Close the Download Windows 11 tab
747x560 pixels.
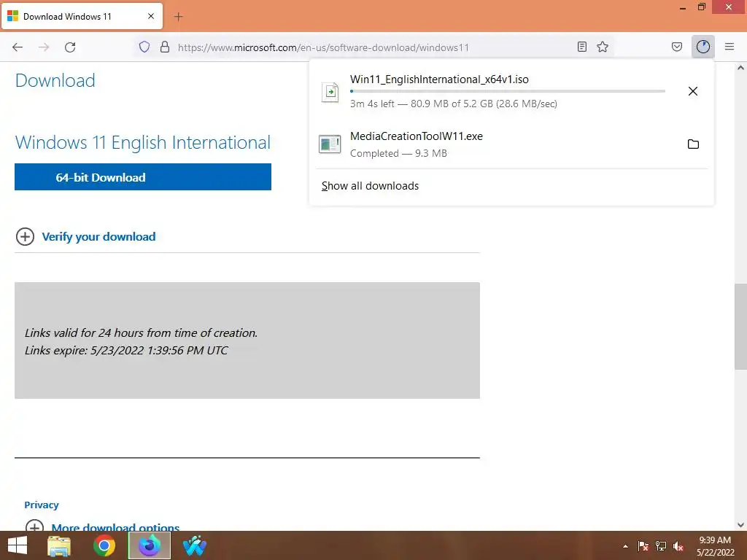point(151,16)
